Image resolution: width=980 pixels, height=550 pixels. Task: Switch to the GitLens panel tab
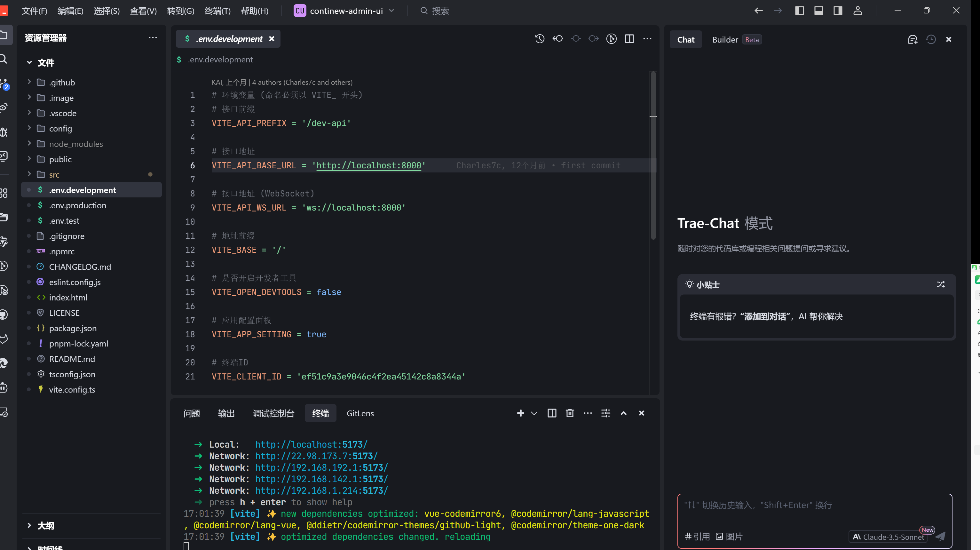coord(360,413)
